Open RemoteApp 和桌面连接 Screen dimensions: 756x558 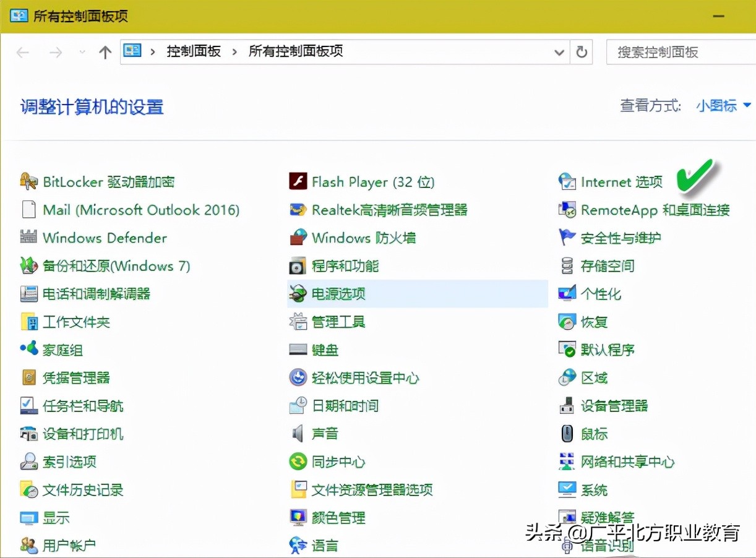(646, 210)
